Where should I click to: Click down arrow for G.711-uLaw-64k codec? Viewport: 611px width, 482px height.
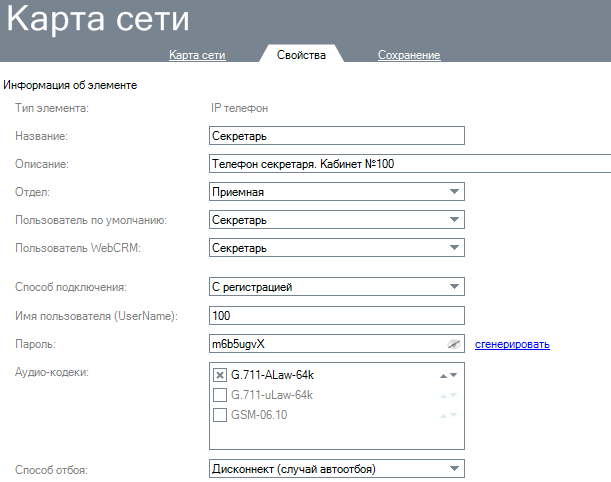(453, 395)
